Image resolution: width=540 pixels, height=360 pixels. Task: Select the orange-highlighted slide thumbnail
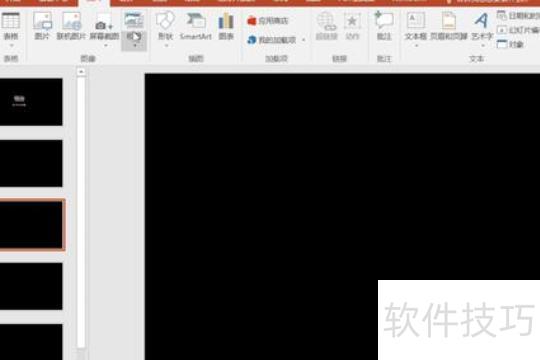click(x=32, y=225)
